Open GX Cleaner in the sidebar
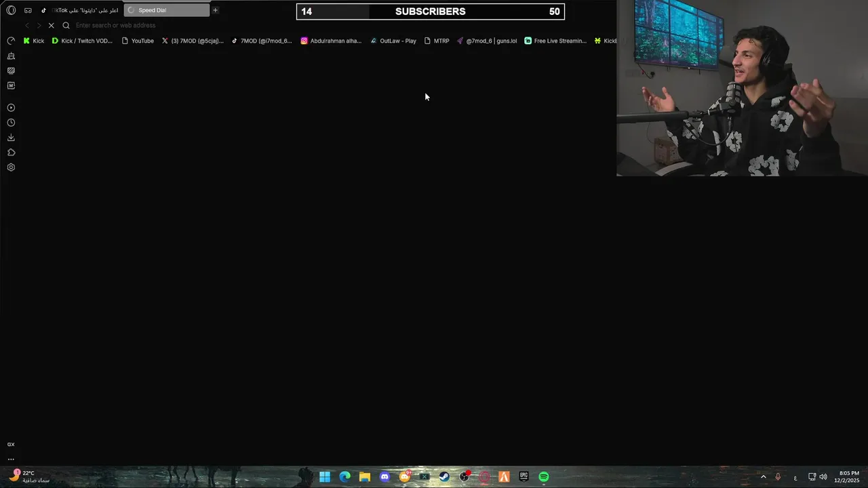The width and height of the screenshot is (868, 488). (11, 56)
